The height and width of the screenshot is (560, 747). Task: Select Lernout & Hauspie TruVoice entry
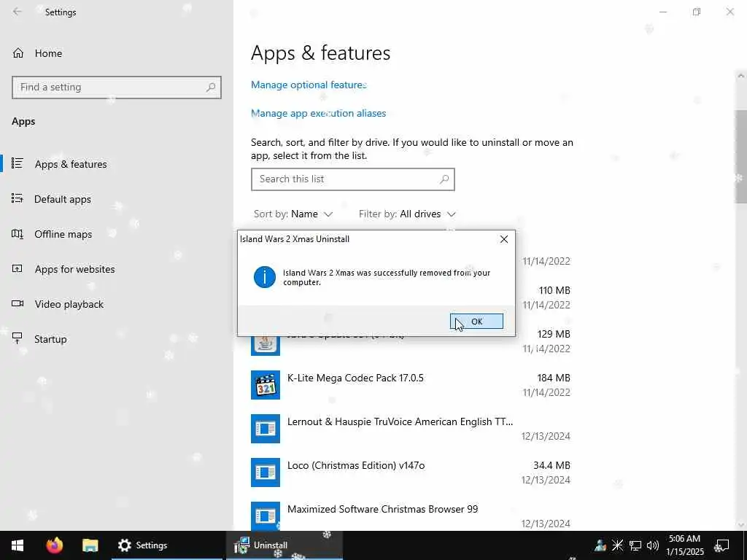coord(411,429)
